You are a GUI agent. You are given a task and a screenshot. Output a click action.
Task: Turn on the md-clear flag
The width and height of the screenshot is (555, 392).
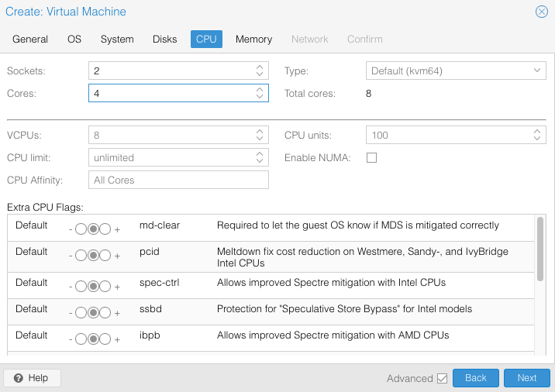click(x=105, y=229)
